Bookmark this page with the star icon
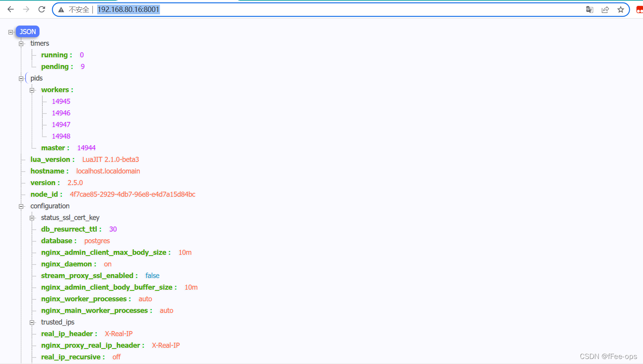Image resolution: width=643 pixels, height=364 pixels. [x=621, y=10]
